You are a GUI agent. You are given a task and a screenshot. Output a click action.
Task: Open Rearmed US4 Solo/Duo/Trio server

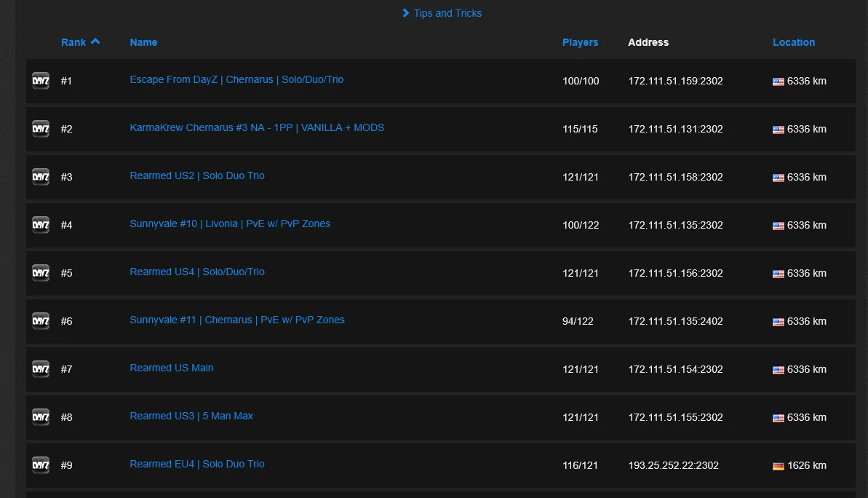(x=197, y=272)
